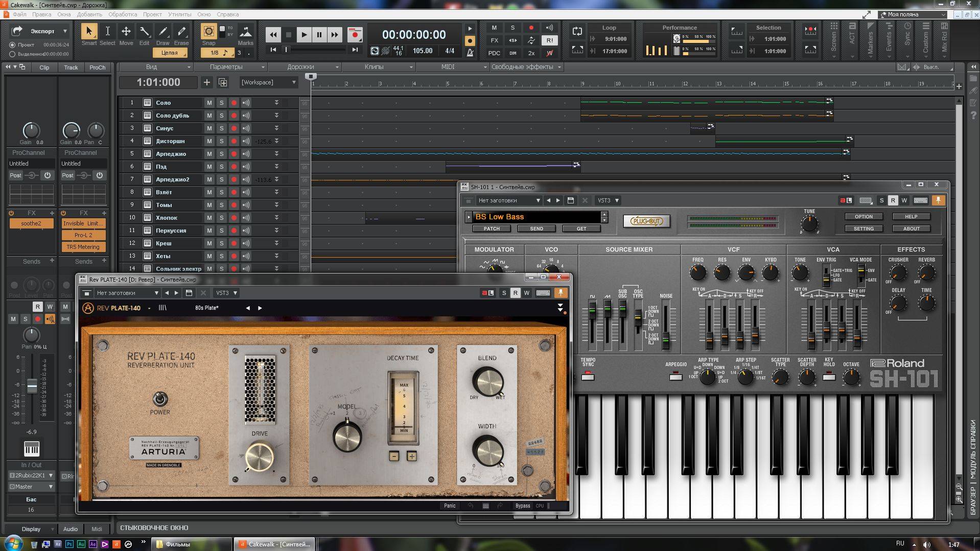Open the Утилиты menu
Image resolution: width=980 pixels, height=551 pixels.
click(179, 14)
